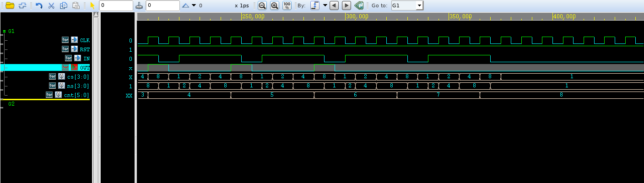Paste from clipboard icon

pos(76,5)
